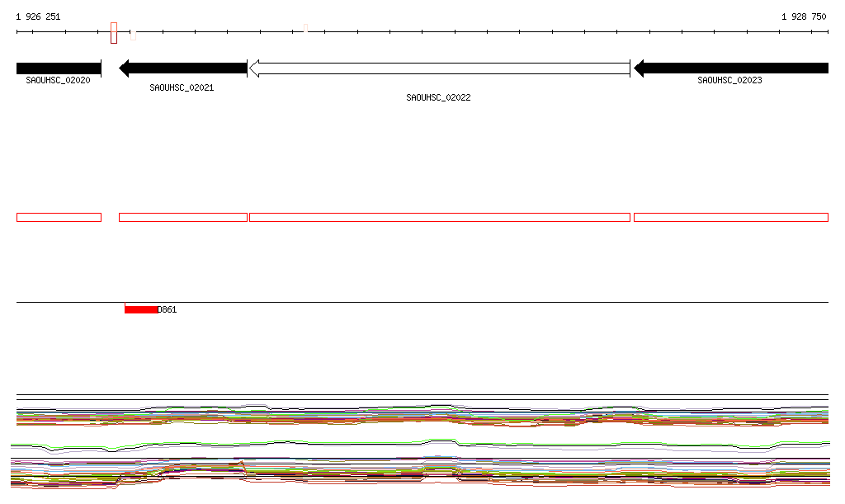The height and width of the screenshot is (504, 845).
Task: Select red outlined box under SAOUHSC_02021
Action: pyautogui.click(x=183, y=218)
